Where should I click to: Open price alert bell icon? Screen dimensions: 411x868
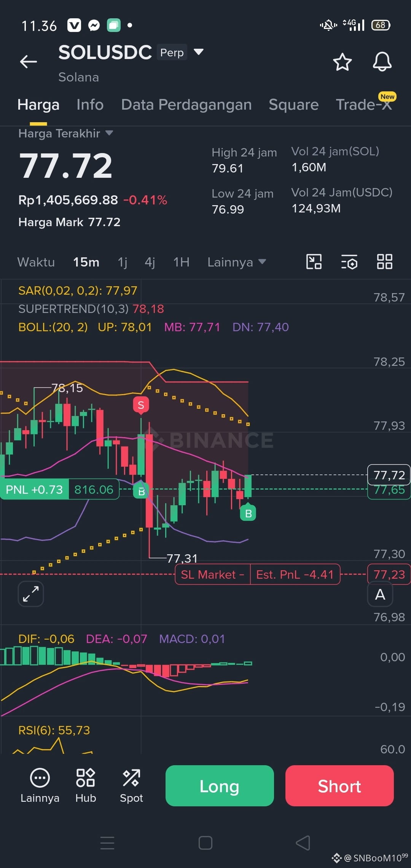(382, 62)
